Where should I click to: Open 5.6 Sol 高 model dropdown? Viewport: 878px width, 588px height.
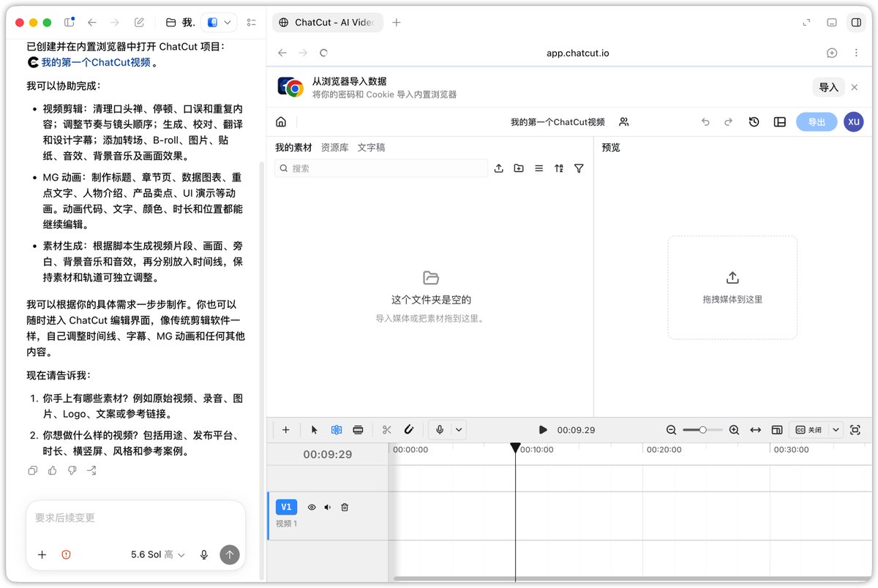coord(158,555)
